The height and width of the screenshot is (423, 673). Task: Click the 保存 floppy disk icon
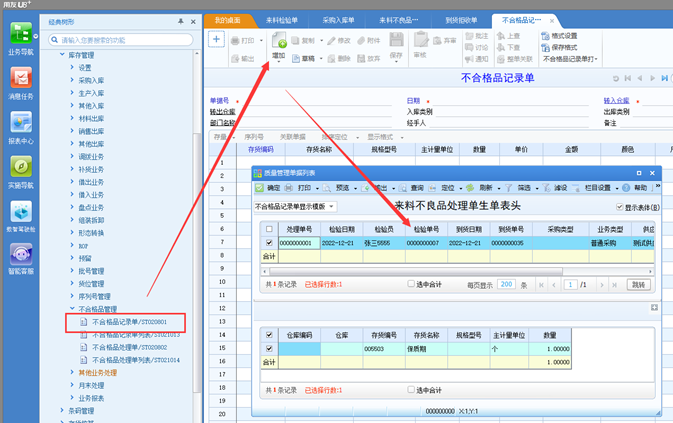tap(396, 40)
